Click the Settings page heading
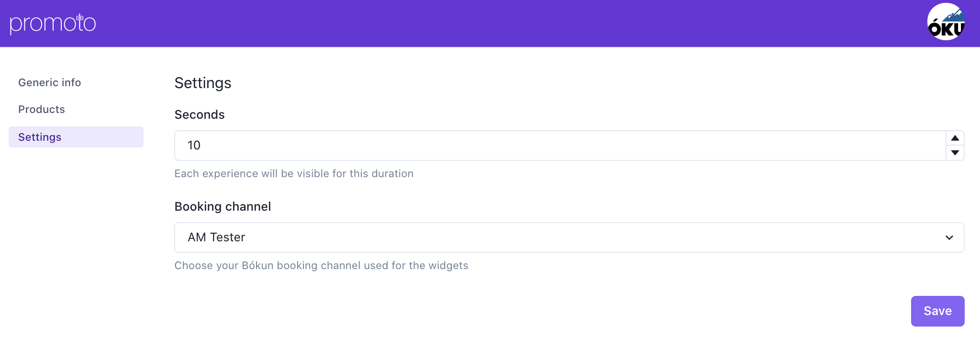980x339 pixels. coord(203,83)
